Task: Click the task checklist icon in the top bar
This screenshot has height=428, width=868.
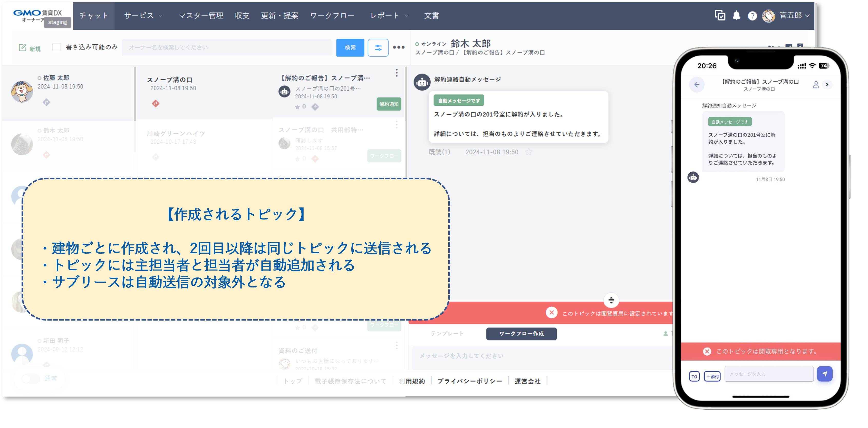Action: click(720, 15)
